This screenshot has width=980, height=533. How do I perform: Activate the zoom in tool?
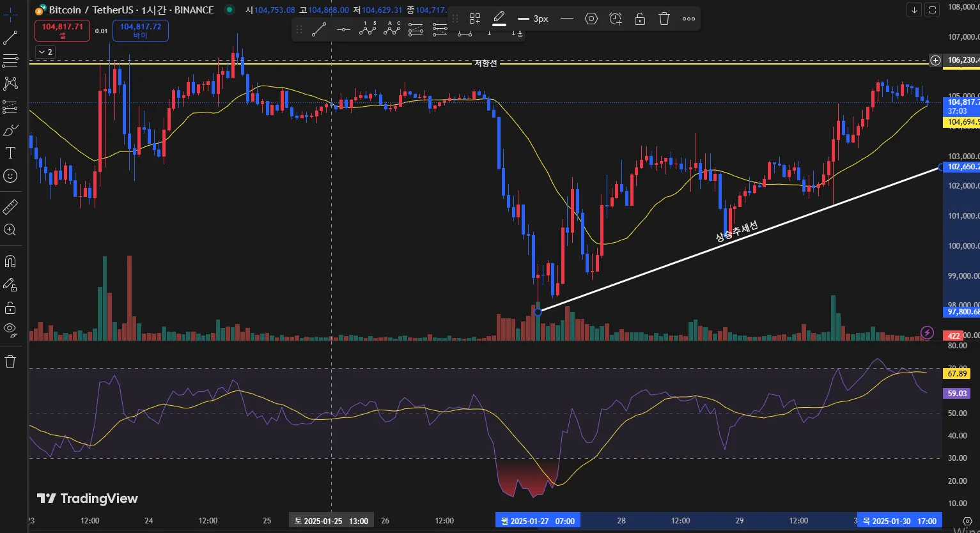pos(10,229)
